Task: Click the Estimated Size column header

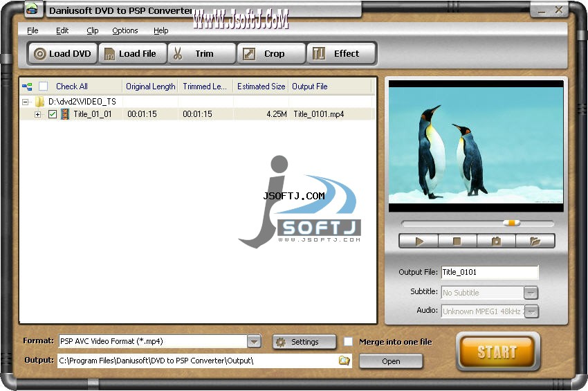Action: [x=261, y=87]
